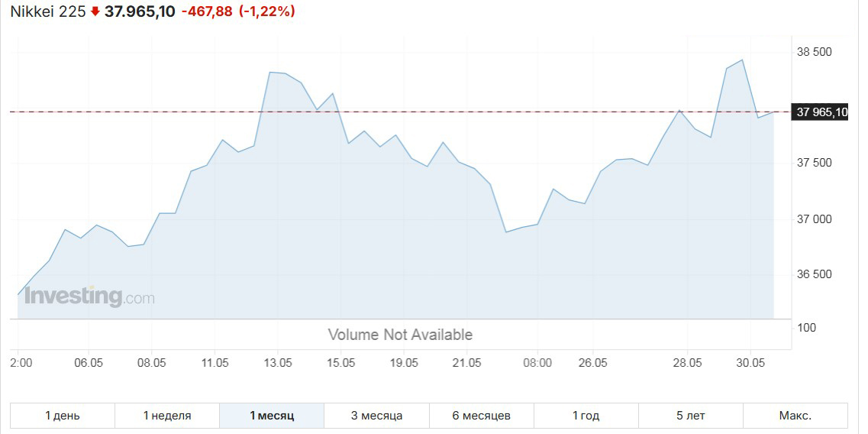Click the 38 500 price axis label
The width and height of the screenshot is (868, 434).
pyautogui.click(x=814, y=52)
